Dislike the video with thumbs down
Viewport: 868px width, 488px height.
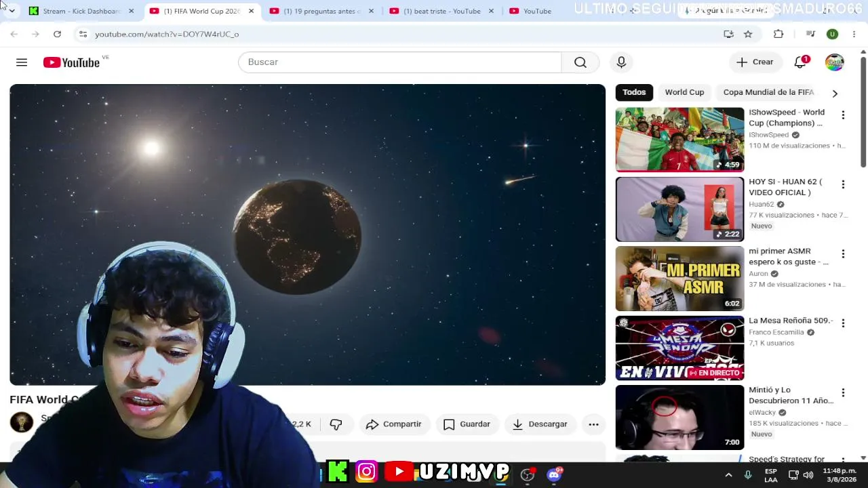tap(336, 424)
